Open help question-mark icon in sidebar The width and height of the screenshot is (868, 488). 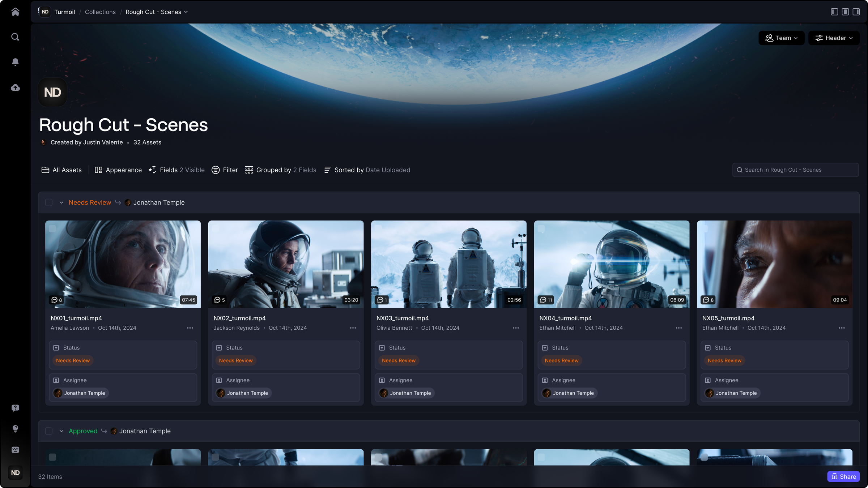(x=15, y=408)
